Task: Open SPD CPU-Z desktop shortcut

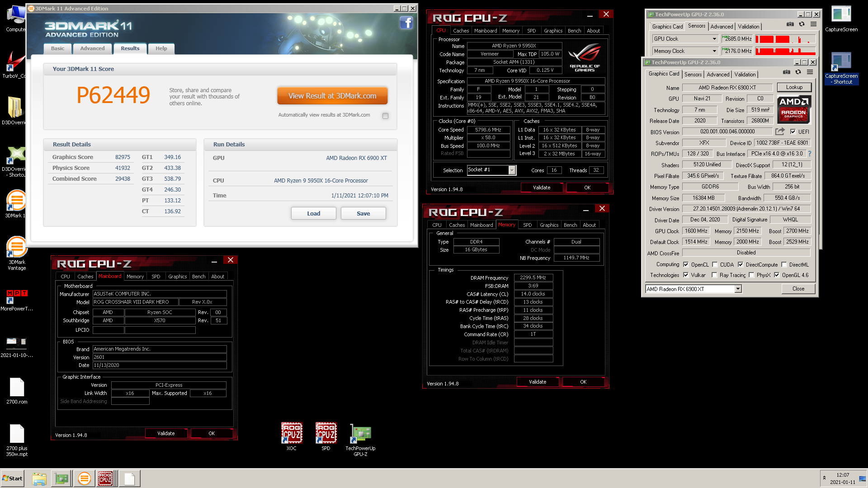Action: click(x=325, y=436)
